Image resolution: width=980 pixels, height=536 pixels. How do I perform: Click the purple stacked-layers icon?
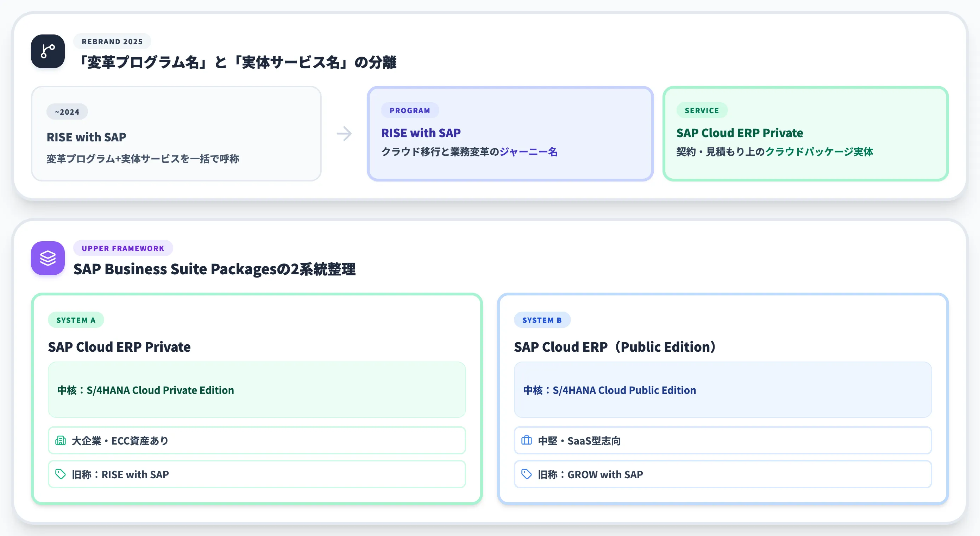point(48,258)
